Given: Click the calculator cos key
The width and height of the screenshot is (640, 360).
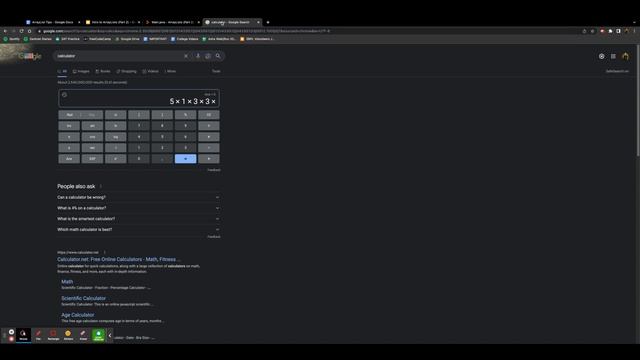Looking at the screenshot, I should pyautogui.click(x=92, y=137).
